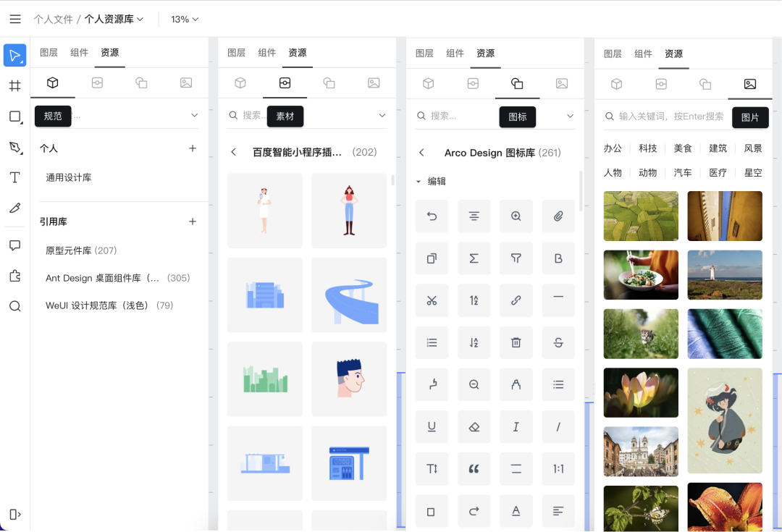The width and height of the screenshot is (782, 532).
Task: Click the link chain icon
Action: point(516,300)
